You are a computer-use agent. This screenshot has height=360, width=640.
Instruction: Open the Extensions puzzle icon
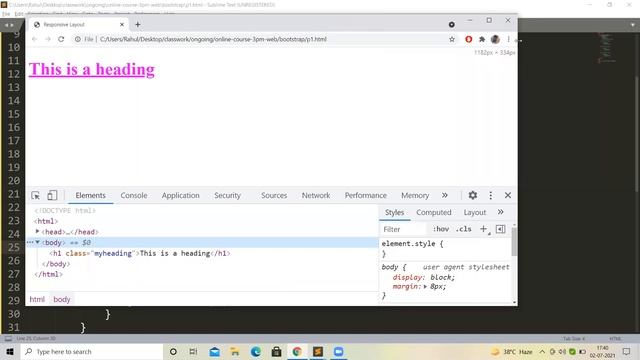[x=482, y=39]
